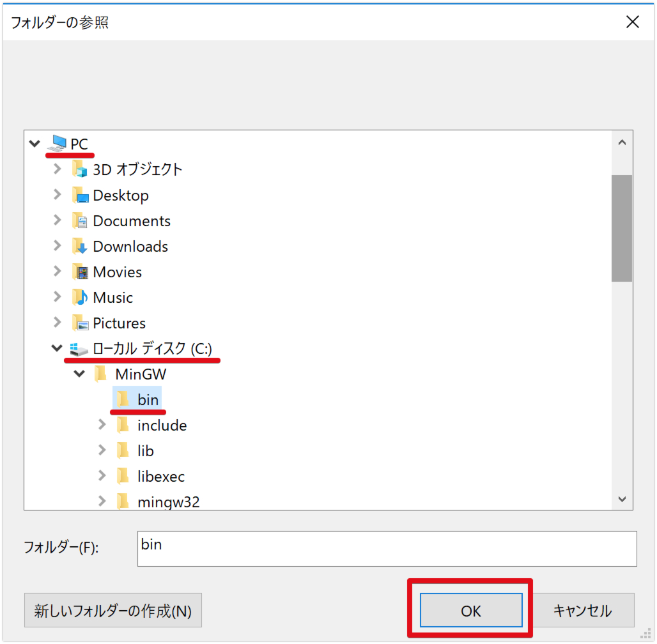This screenshot has width=657, height=644.
Task: Select the ローカル ディスク (C:) drive icon
Action: (x=79, y=348)
